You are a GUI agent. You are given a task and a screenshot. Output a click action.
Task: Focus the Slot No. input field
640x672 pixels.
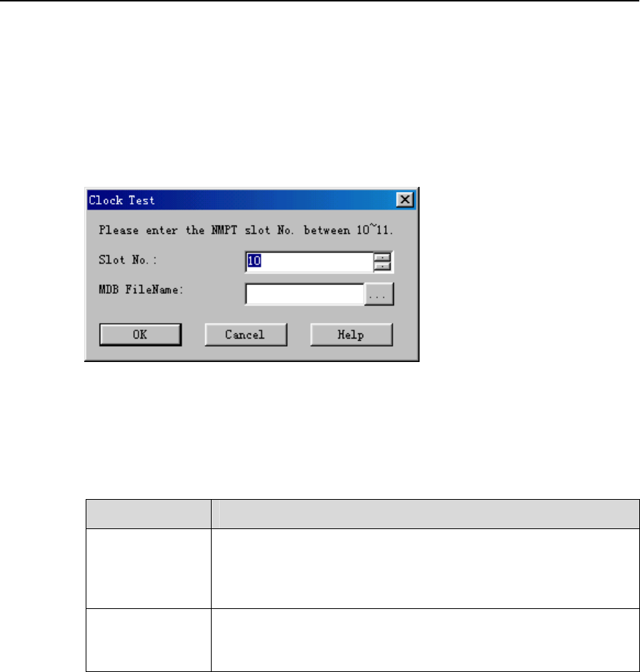[309, 262]
